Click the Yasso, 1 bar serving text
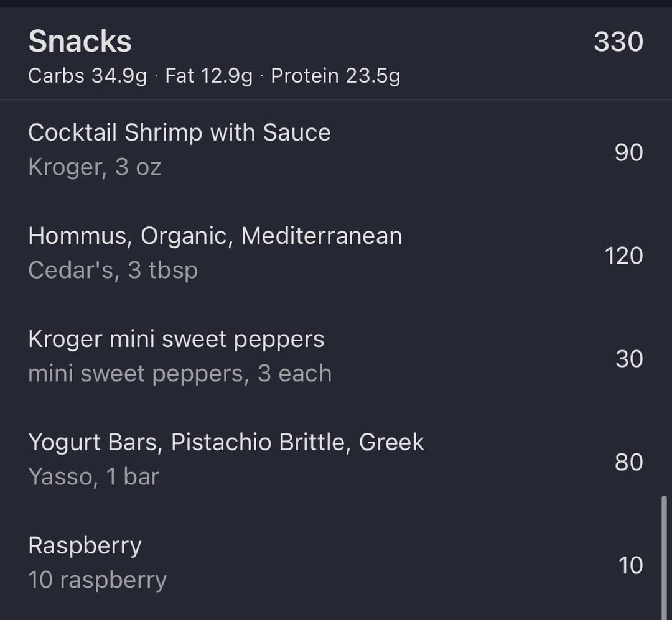672x620 pixels. (94, 477)
